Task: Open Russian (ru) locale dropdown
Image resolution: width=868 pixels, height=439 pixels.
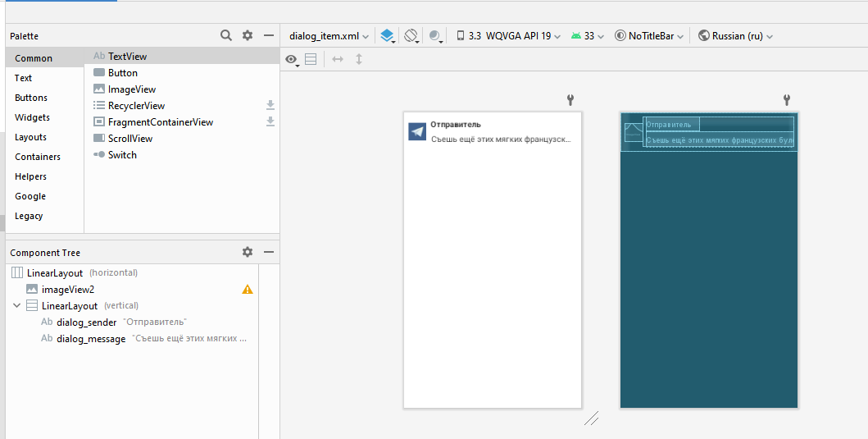Action: coord(735,36)
